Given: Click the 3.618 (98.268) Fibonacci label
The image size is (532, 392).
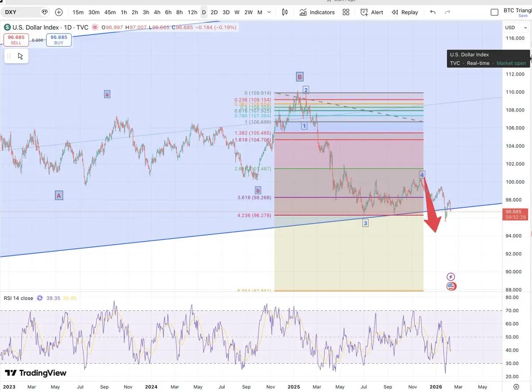Looking at the screenshot, I should 254,197.
